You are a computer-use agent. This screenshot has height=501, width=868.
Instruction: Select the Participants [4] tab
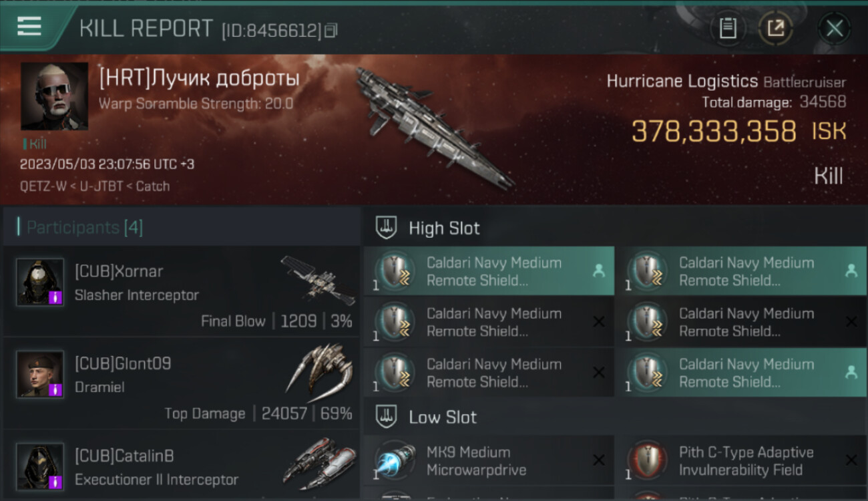pos(85,228)
